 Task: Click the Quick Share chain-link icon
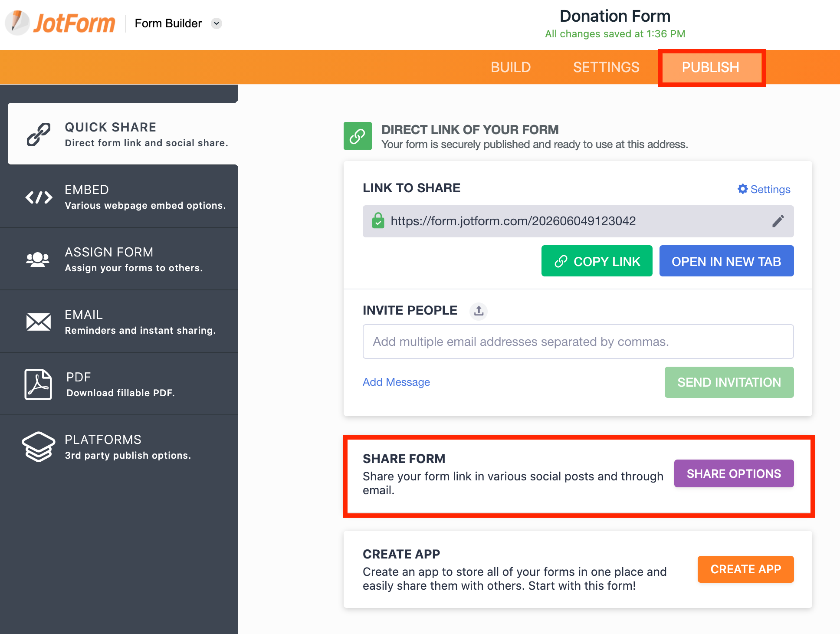coord(39,134)
